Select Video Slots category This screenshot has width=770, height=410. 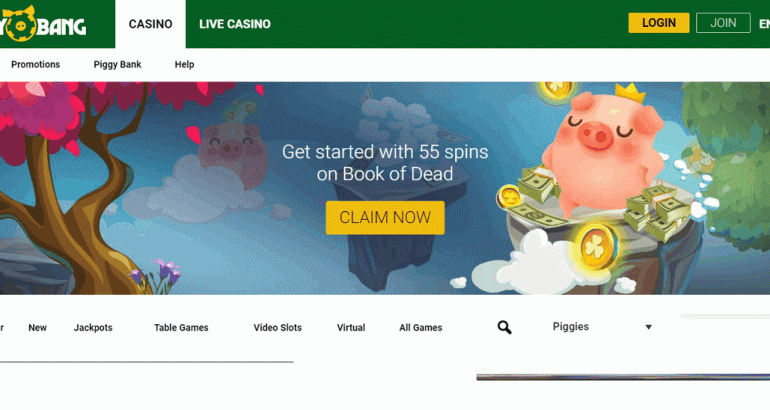(x=277, y=328)
